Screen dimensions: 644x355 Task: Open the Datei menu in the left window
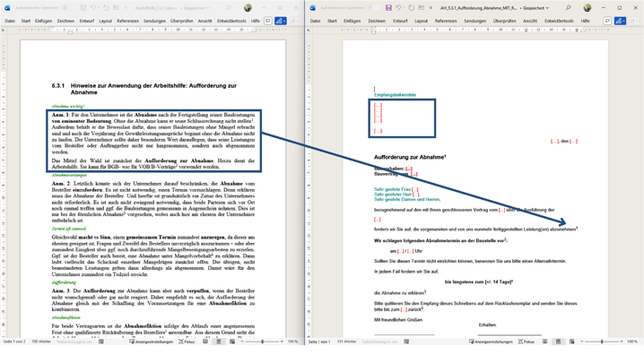pos(10,21)
